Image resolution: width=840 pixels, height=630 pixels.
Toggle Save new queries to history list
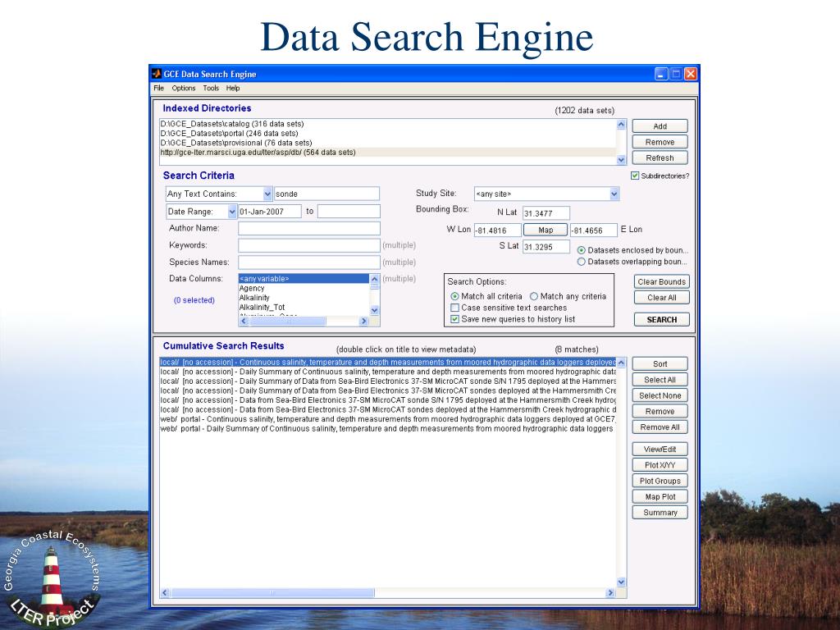tap(454, 319)
